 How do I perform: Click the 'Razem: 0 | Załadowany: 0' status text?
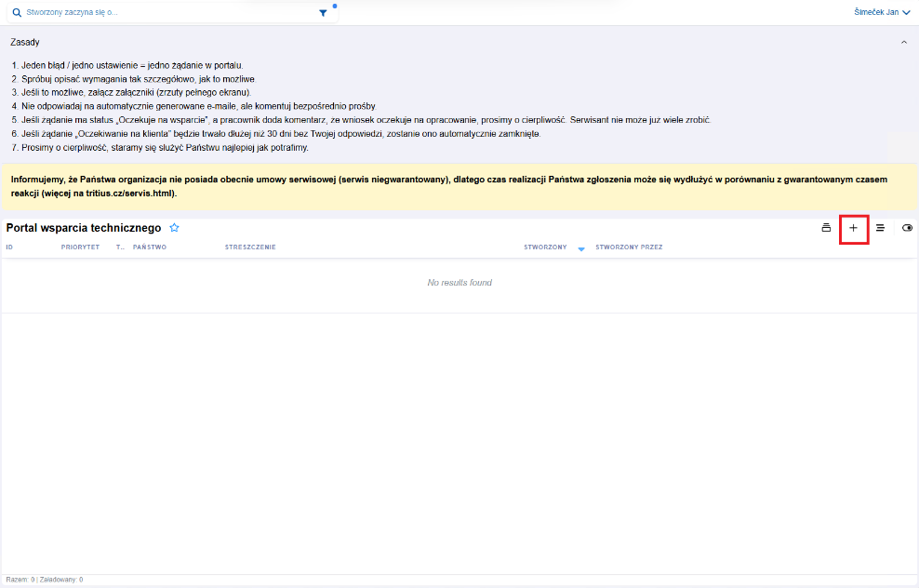(45, 580)
